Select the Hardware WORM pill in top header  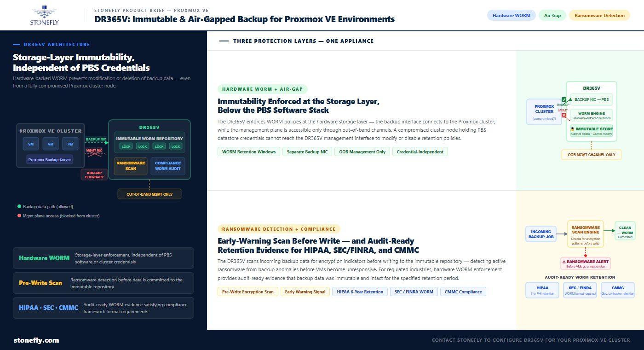click(511, 15)
